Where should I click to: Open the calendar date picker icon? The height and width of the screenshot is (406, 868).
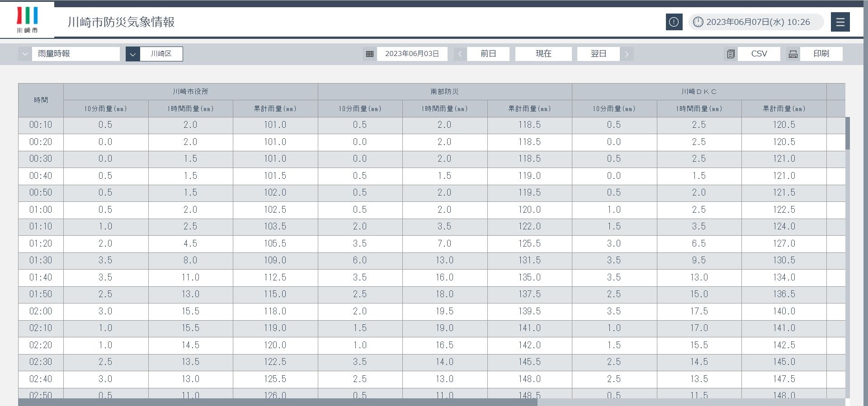tap(369, 54)
